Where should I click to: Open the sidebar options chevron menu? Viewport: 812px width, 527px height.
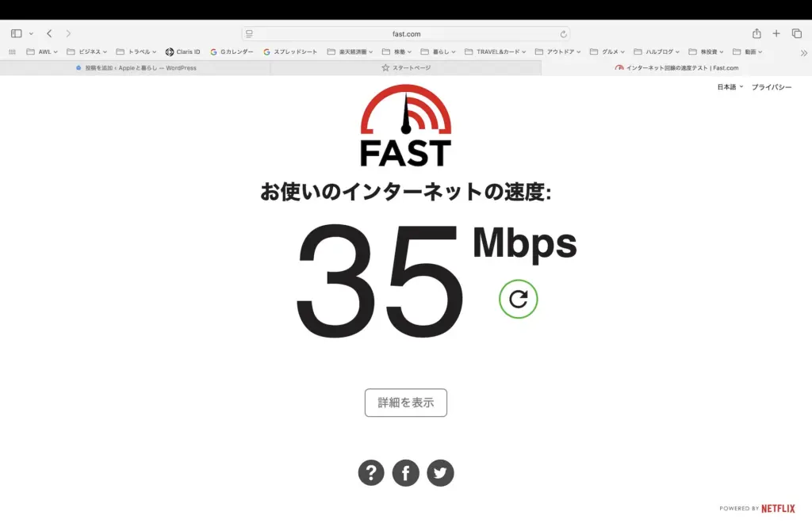pyautogui.click(x=31, y=33)
